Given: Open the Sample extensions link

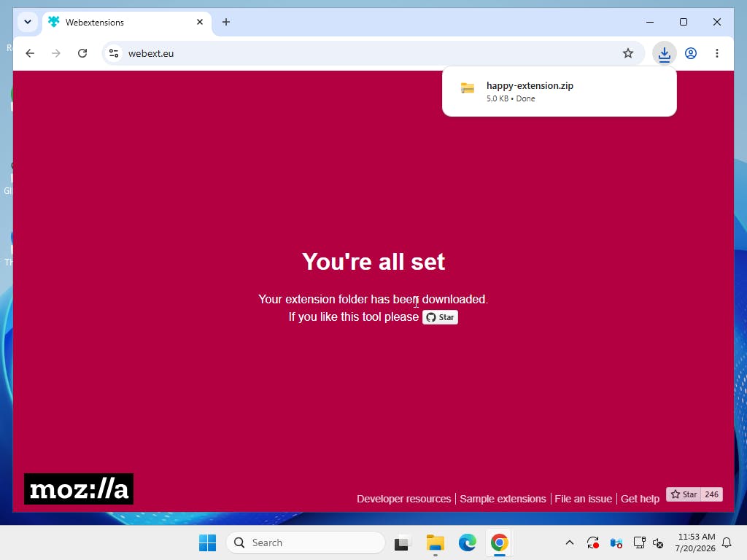Looking at the screenshot, I should [503, 499].
